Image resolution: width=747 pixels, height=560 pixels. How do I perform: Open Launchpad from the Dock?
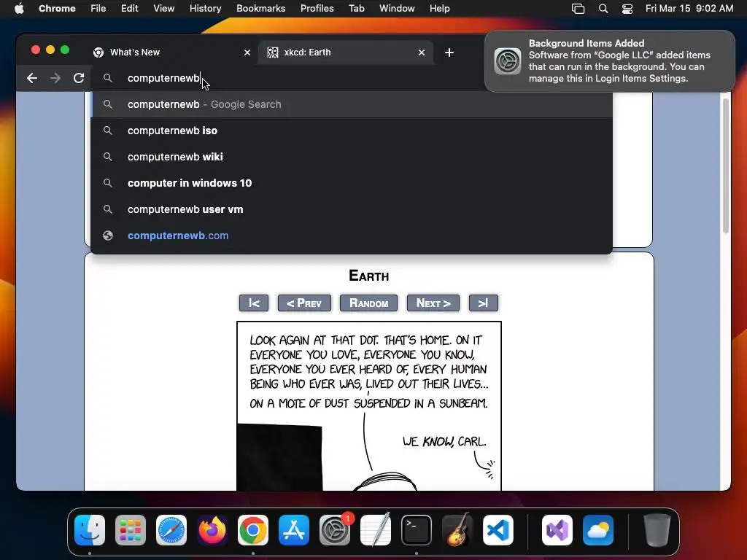point(131,530)
